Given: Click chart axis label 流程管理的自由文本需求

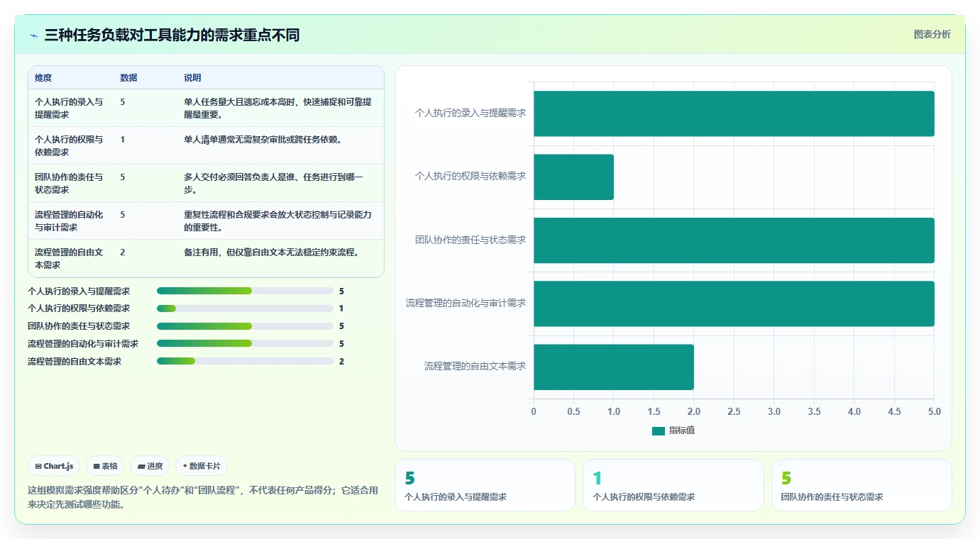Looking at the screenshot, I should [475, 366].
